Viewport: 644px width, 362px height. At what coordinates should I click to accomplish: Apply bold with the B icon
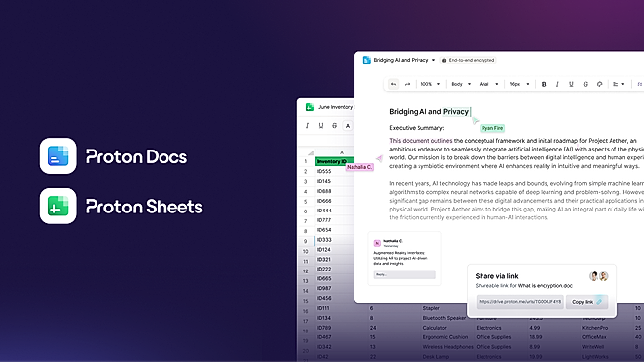[544, 84]
